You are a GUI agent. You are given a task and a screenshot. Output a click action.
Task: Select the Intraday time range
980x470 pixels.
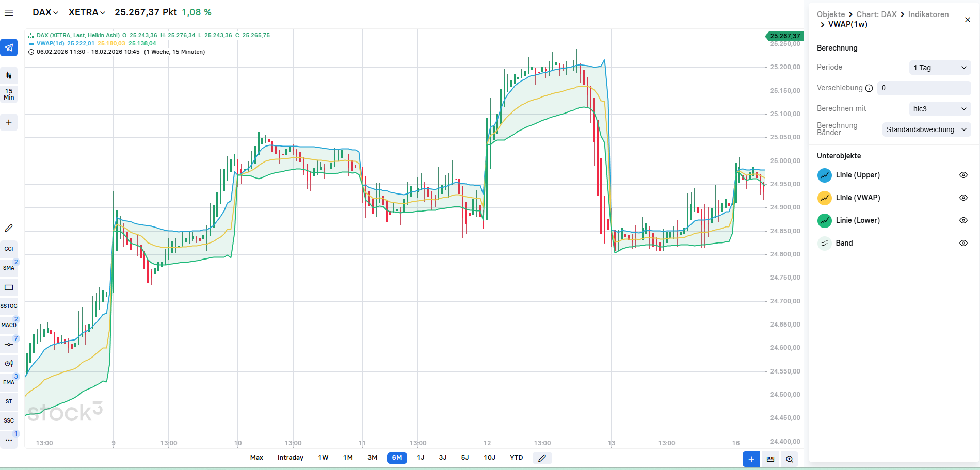pyautogui.click(x=291, y=458)
